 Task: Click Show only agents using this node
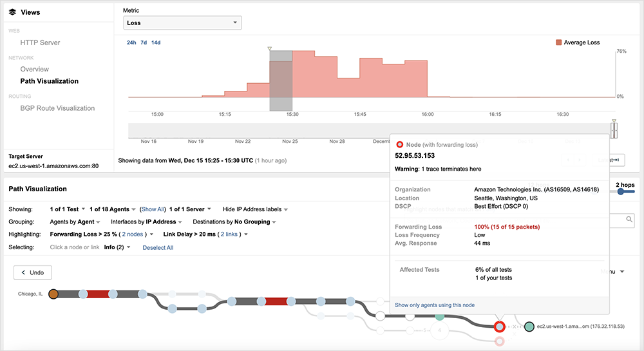click(x=434, y=305)
